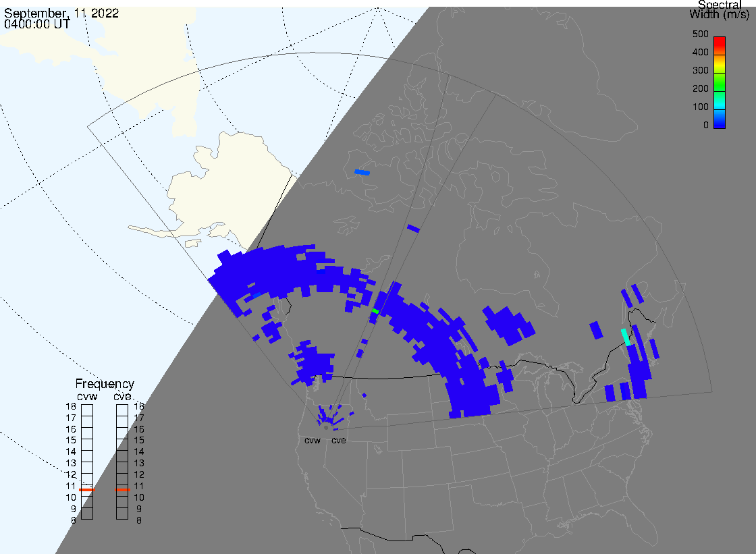Click the 'Frequency' legend title

click(105, 384)
